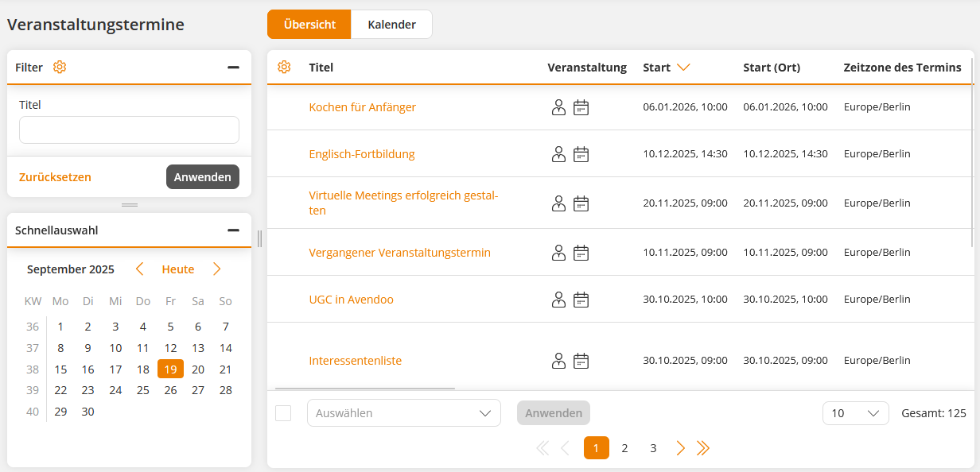Viewport: 980px width, 472px height.
Task: Click the Zurücksetzen link
Action: (x=55, y=177)
